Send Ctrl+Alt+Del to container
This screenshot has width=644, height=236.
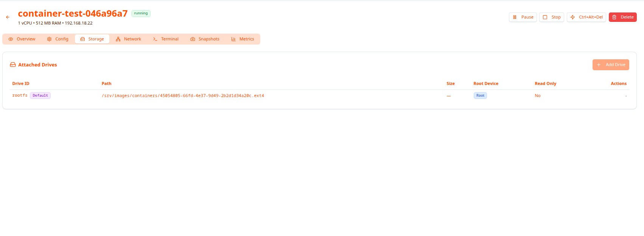pos(586,17)
